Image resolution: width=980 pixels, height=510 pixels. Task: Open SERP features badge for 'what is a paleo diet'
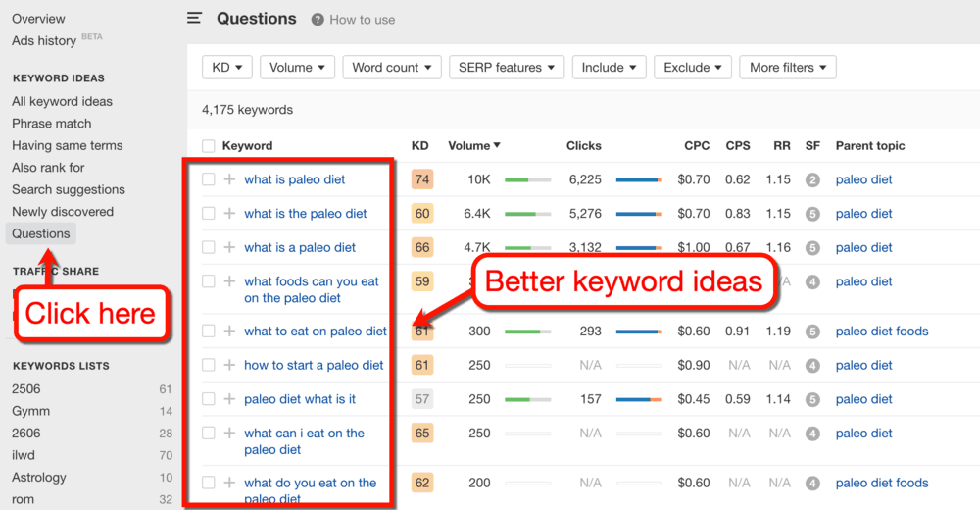(x=812, y=247)
